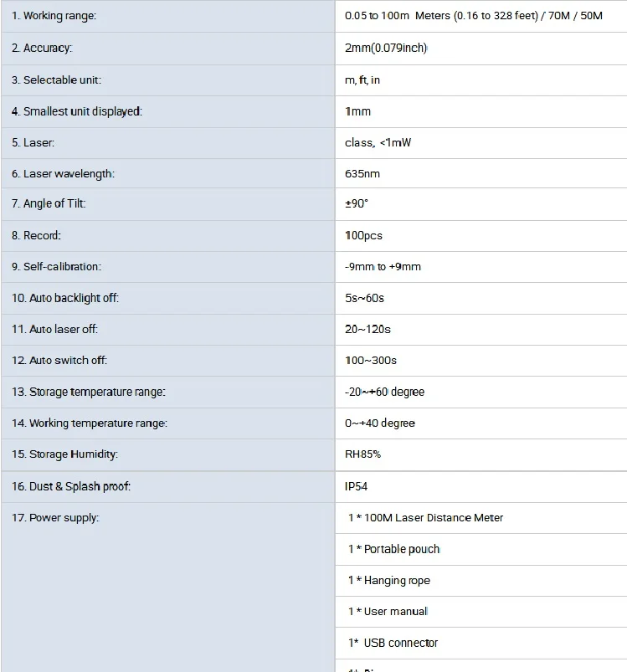Click the Smallest unit displayed label
Screen dimensions: 627x672
tap(77, 111)
